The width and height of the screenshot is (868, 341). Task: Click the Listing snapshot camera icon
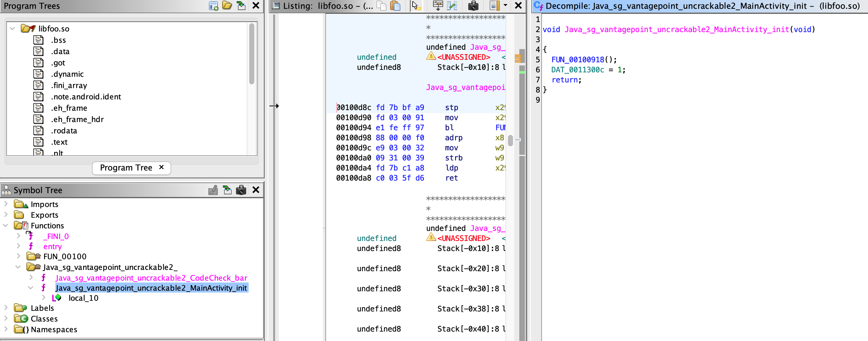tap(473, 6)
